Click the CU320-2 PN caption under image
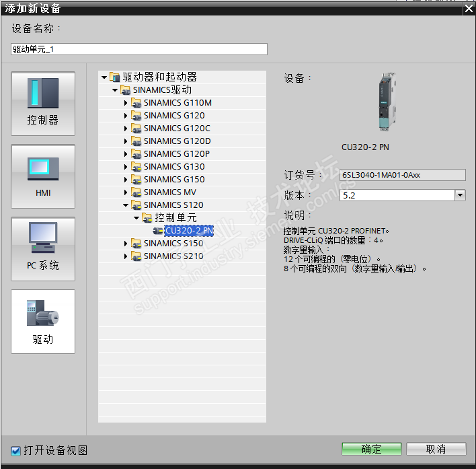Image resolution: width=476 pixels, height=469 pixels. [365, 147]
